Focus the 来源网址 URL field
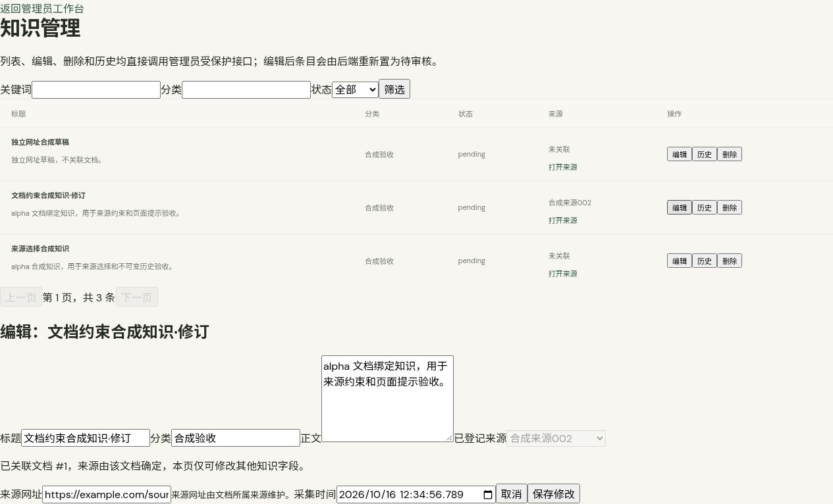The width and height of the screenshot is (833, 504). click(x=107, y=494)
